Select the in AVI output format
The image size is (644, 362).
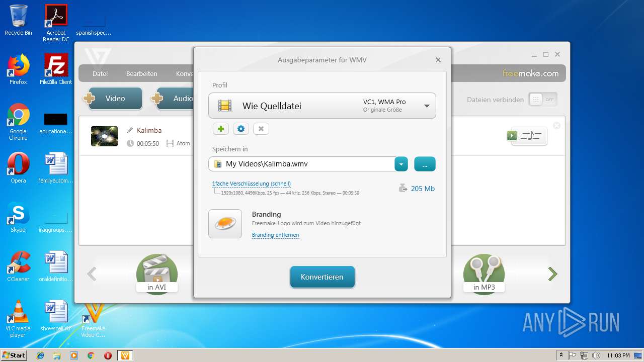click(157, 275)
